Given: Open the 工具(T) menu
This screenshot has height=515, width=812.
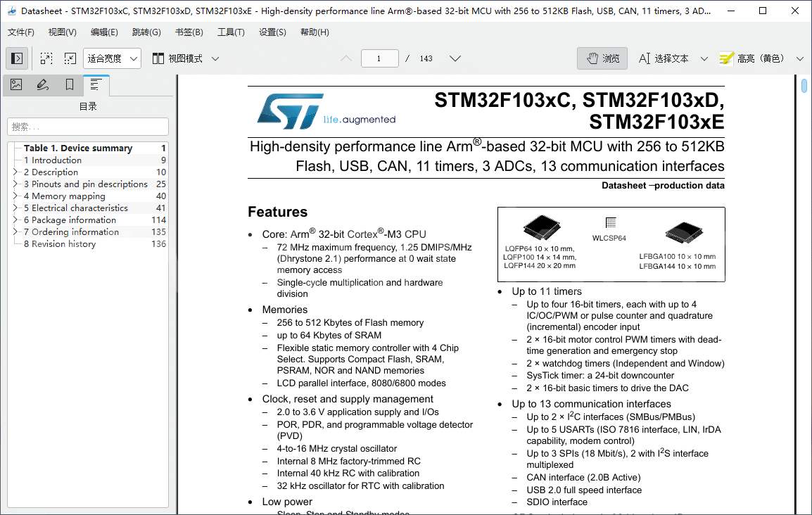Looking at the screenshot, I should [231, 32].
